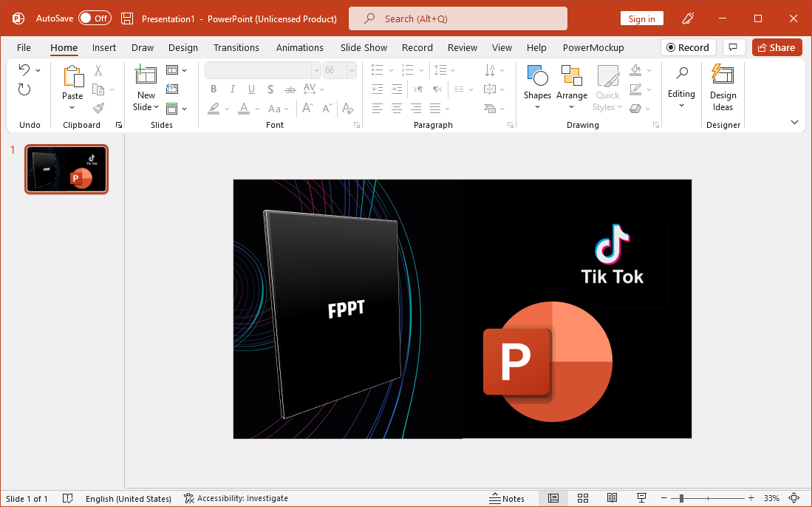812x507 pixels.
Task: Expand the Undo history dropdown arrow
Action: (x=38, y=70)
